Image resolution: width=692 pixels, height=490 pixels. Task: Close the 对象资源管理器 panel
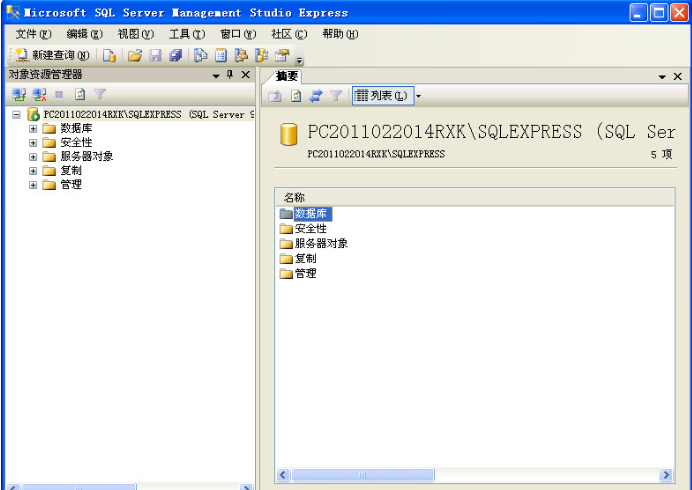click(246, 75)
